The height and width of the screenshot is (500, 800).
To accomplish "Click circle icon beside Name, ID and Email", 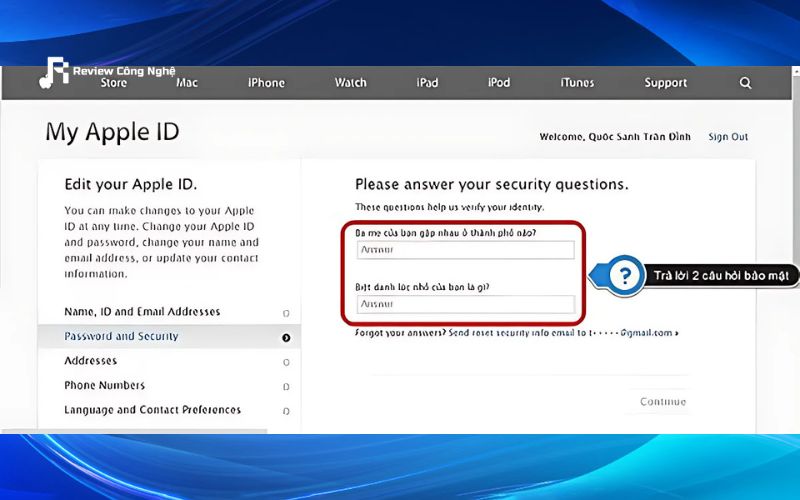I will tap(286, 313).
